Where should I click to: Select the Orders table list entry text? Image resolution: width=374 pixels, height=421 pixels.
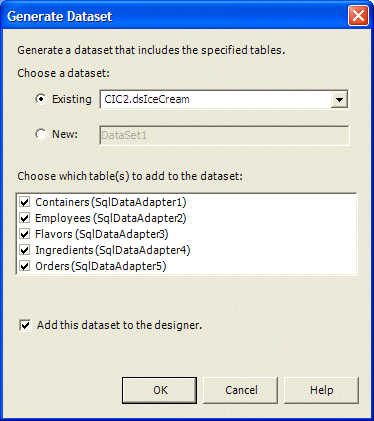point(101,266)
